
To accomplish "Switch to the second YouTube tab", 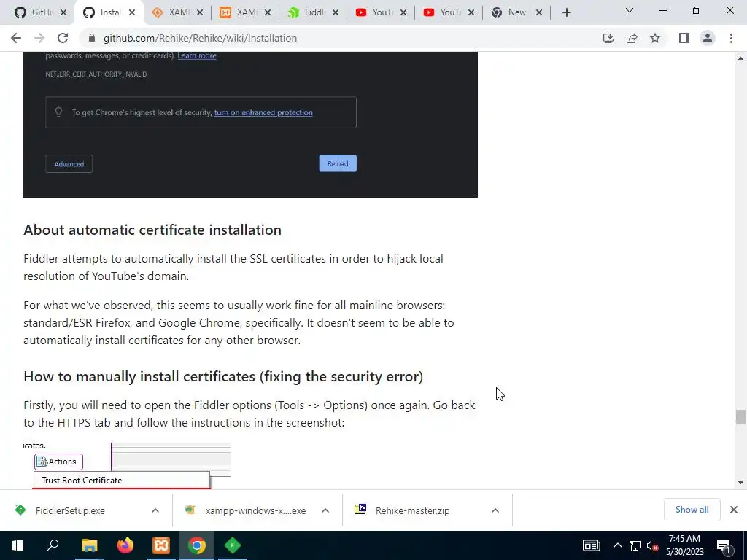I will (x=443, y=12).
